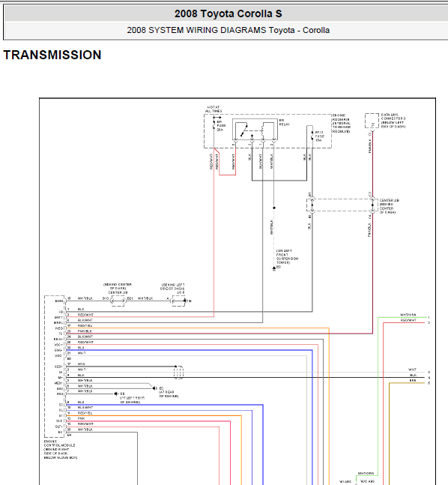This screenshot has width=448, height=485.
Task: Click the Center J/B connector near the D10 pin
Action: 118,301
